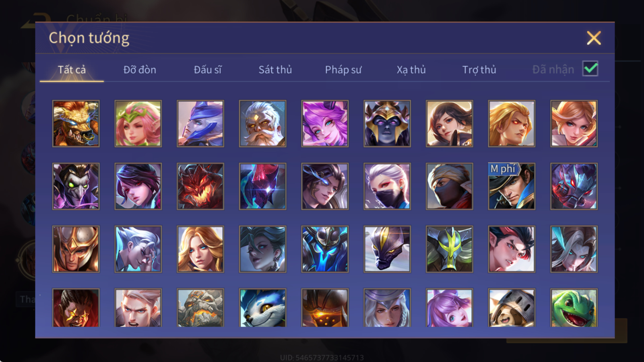Switch to the Đỡ đòn tab
Screen dimensions: 644x362
tap(140, 70)
